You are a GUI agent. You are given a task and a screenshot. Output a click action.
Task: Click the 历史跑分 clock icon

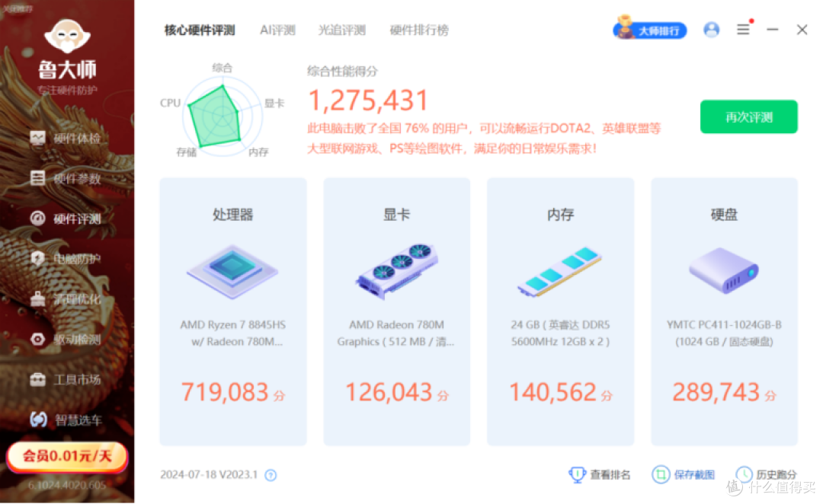pos(744,474)
